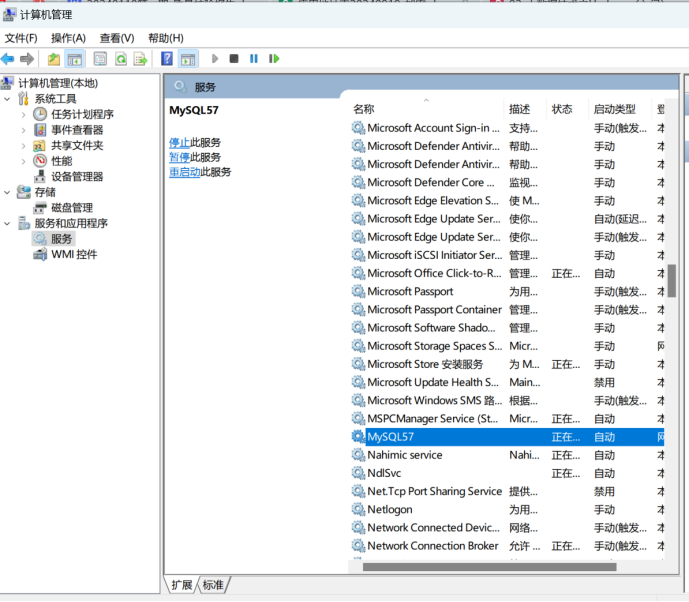Click the 重启动 service link
The height and width of the screenshot is (602, 689).
[184, 172]
